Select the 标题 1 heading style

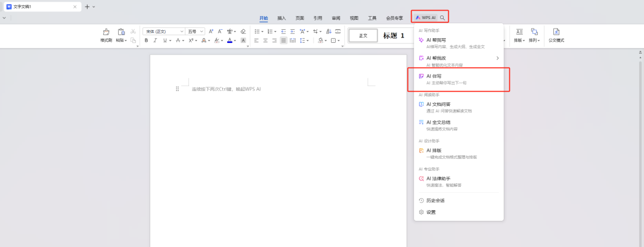click(394, 36)
